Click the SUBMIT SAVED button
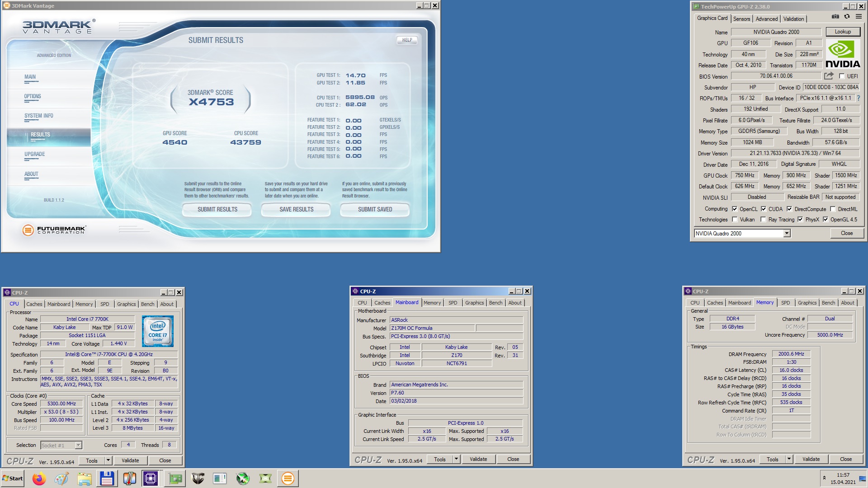This screenshot has height=488, width=868. tap(375, 210)
